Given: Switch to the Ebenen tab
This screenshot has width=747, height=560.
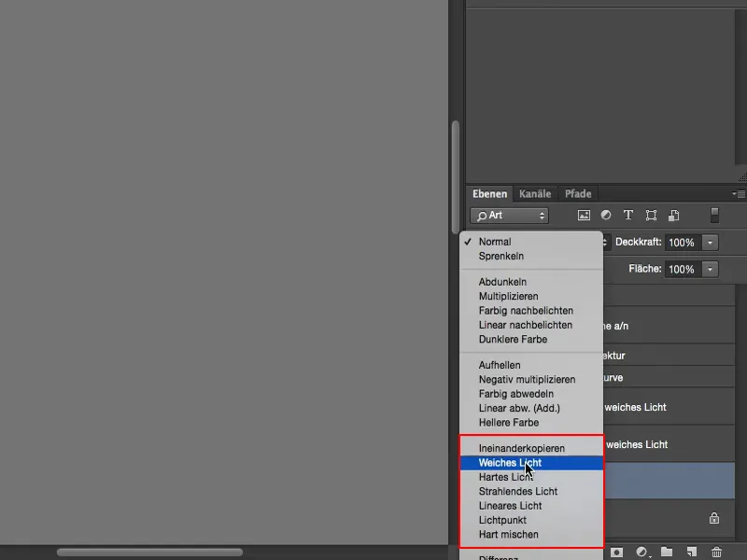Looking at the screenshot, I should [x=489, y=194].
